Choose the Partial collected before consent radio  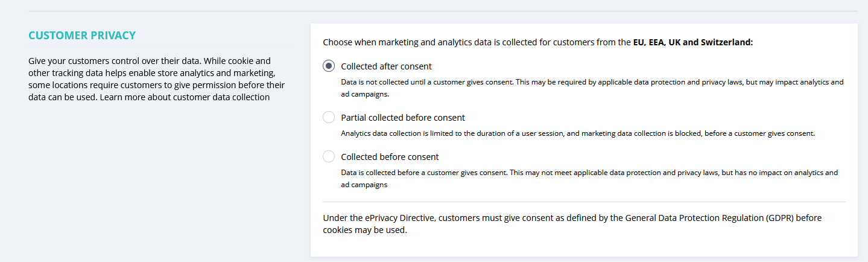(x=329, y=118)
